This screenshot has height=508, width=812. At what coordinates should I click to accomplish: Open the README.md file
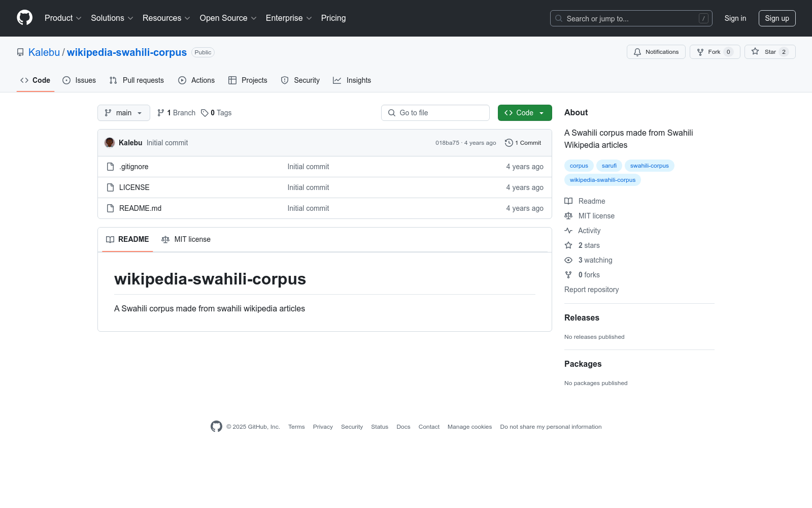pos(140,208)
